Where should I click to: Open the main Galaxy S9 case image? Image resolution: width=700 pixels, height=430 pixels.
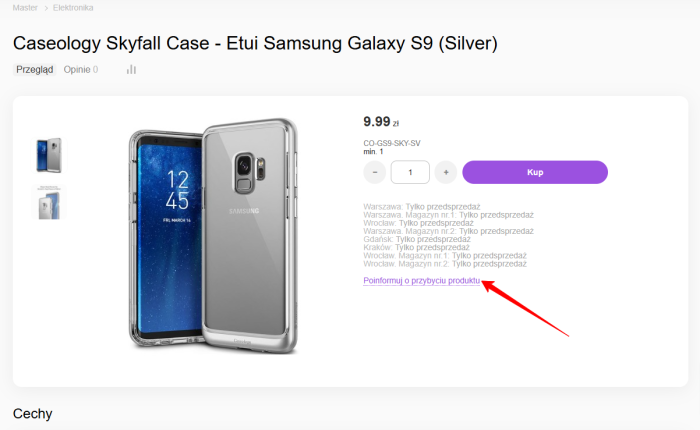coord(213,236)
